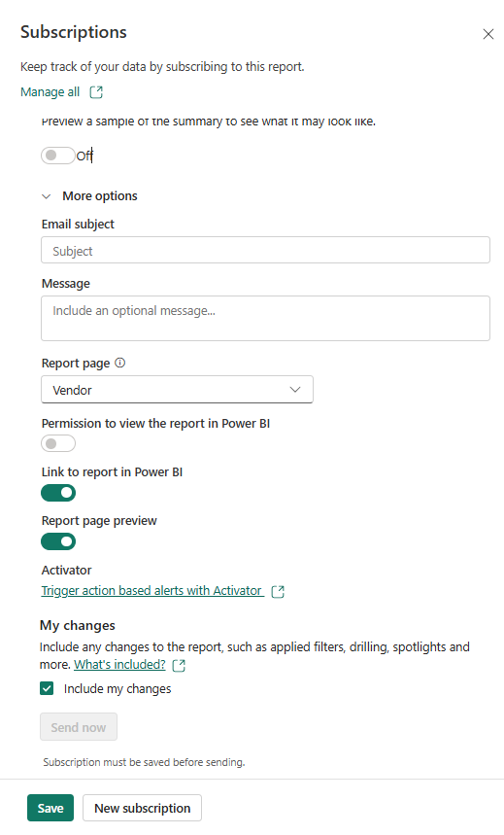Uncheck the Include my changes checkbox
Image resolution: width=504 pixels, height=835 pixels.
pos(47,688)
